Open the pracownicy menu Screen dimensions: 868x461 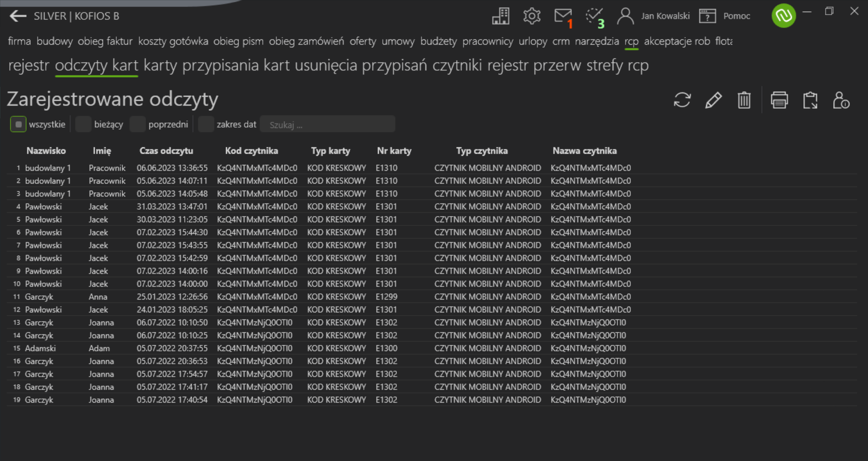(x=488, y=41)
